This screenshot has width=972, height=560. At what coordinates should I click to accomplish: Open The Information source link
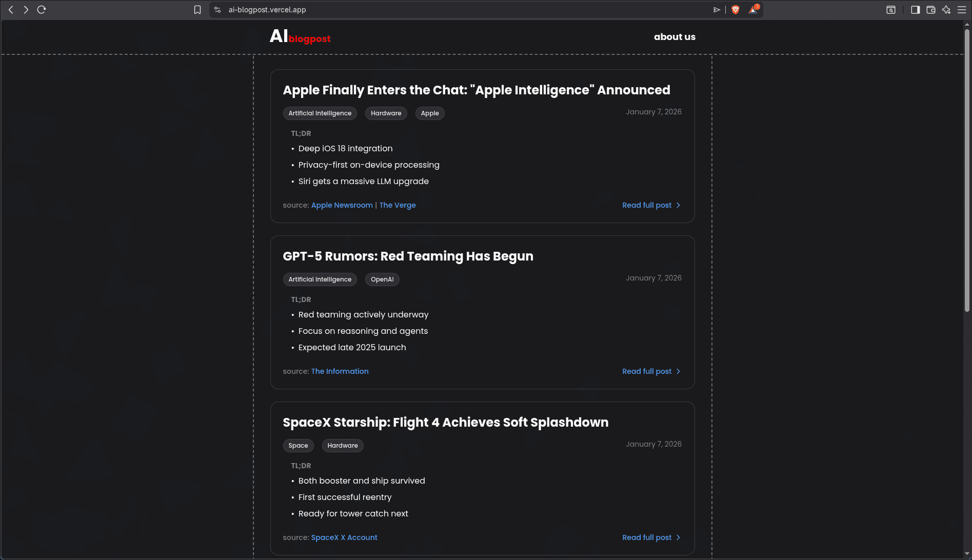[340, 371]
